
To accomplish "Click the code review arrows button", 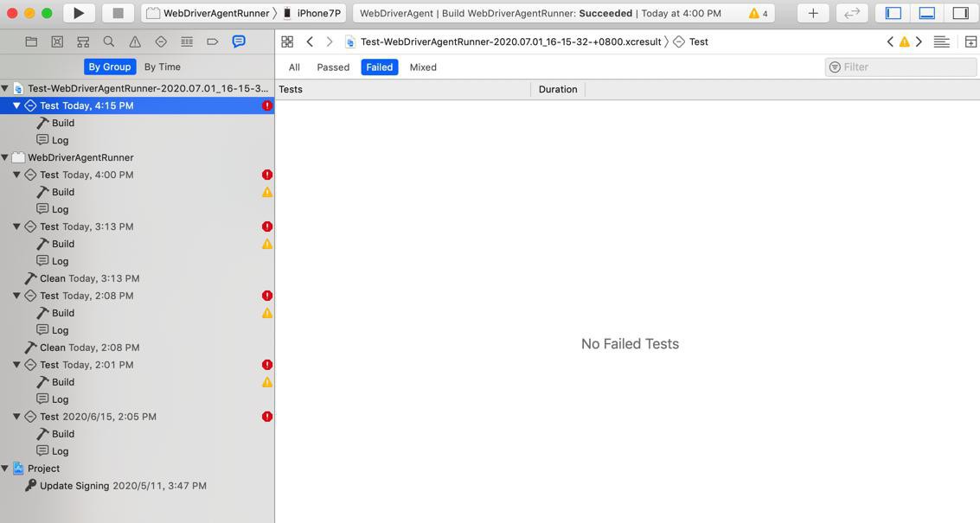I will (852, 13).
